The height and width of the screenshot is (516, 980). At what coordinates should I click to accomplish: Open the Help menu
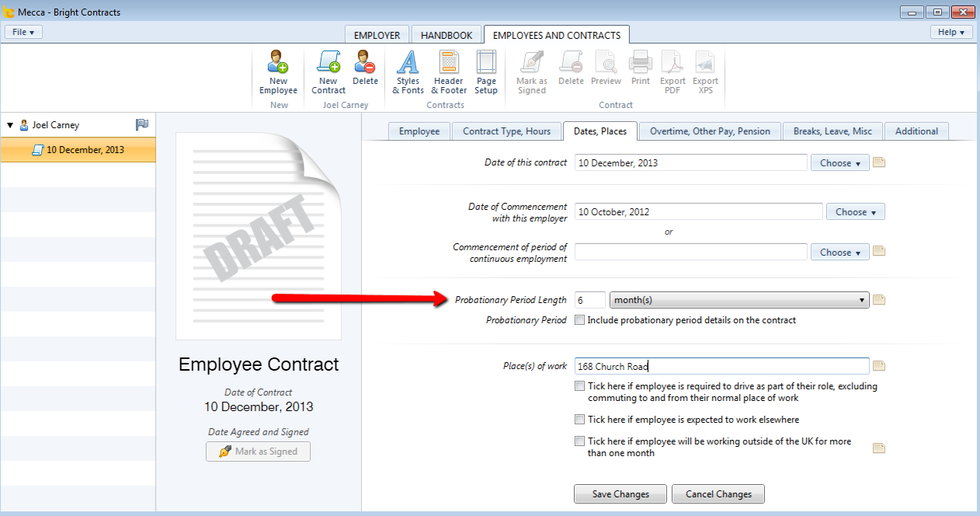click(951, 32)
